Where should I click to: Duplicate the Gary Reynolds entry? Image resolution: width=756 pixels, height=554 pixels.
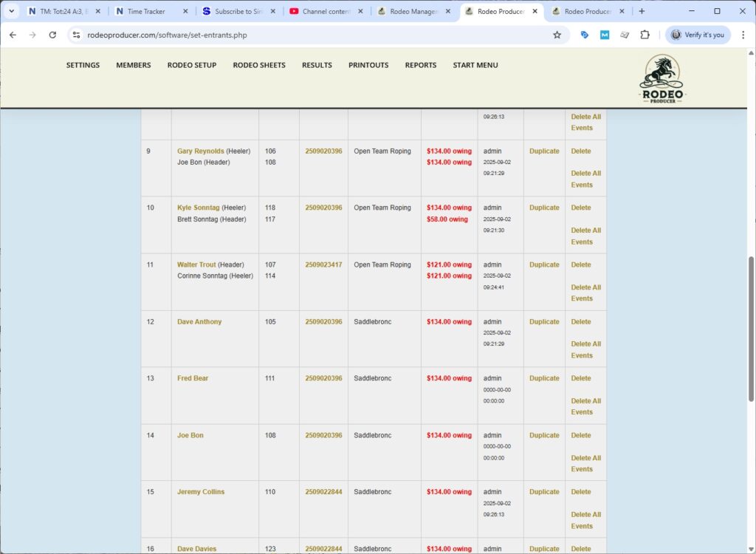[543, 151]
